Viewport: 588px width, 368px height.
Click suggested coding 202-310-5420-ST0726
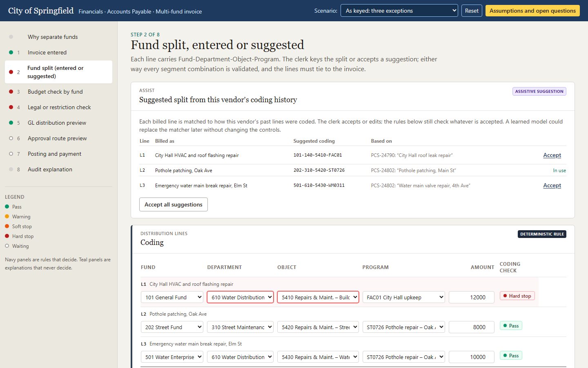319,170
